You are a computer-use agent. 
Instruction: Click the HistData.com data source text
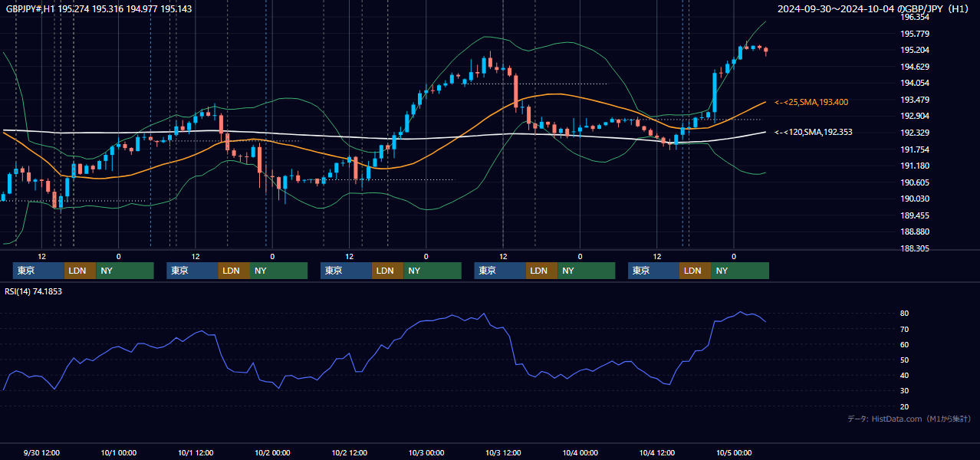point(909,419)
